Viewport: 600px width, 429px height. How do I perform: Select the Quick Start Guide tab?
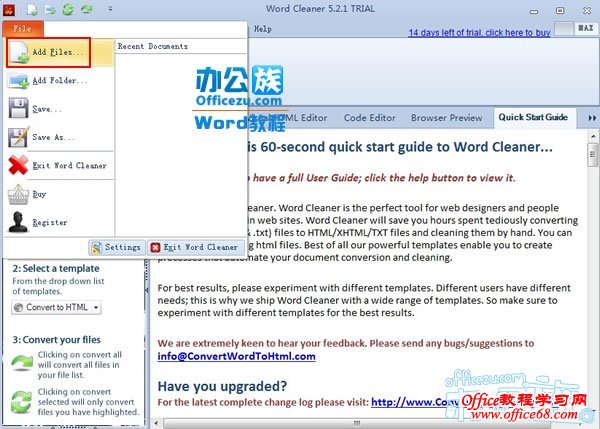(533, 117)
